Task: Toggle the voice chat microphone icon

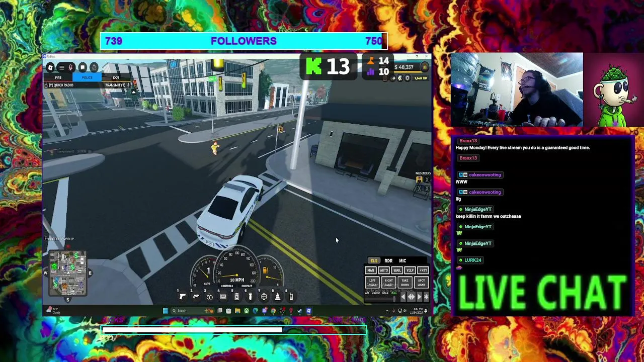Action: (x=71, y=67)
